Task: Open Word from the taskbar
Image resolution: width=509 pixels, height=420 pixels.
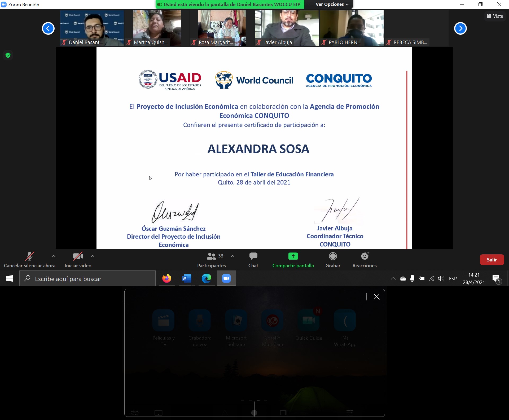Action: 187,278
